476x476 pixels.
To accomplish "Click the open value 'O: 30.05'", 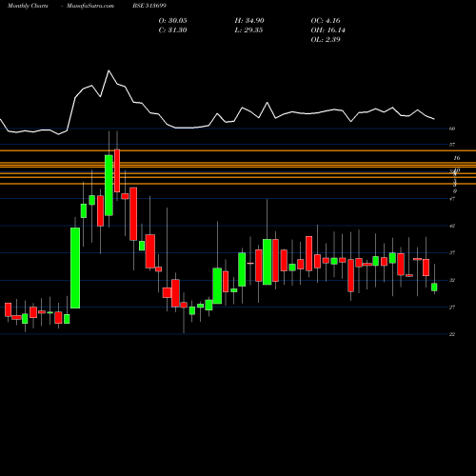I will click(x=172, y=21).
